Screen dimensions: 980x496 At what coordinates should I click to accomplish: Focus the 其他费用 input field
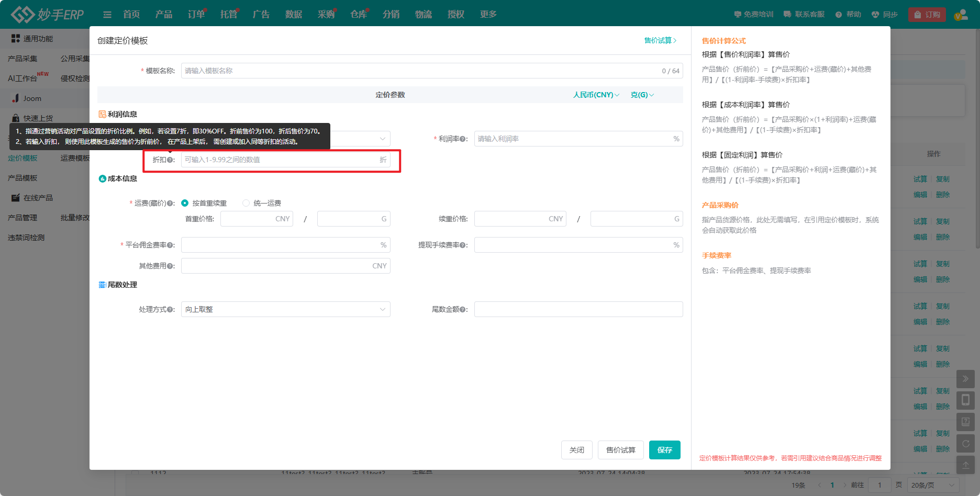pos(286,266)
